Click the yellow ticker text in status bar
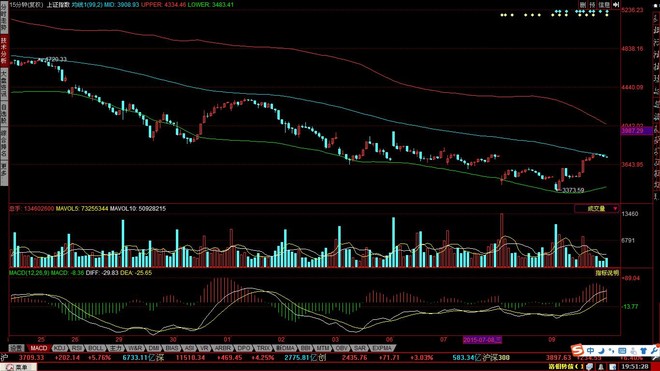Screen dimensions: 660x371 tap(566, 367)
